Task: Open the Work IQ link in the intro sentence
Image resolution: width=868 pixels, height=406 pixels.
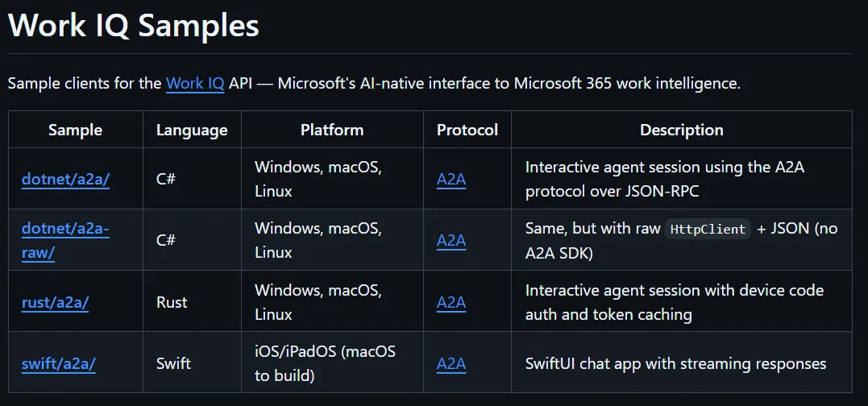Action: [x=195, y=84]
